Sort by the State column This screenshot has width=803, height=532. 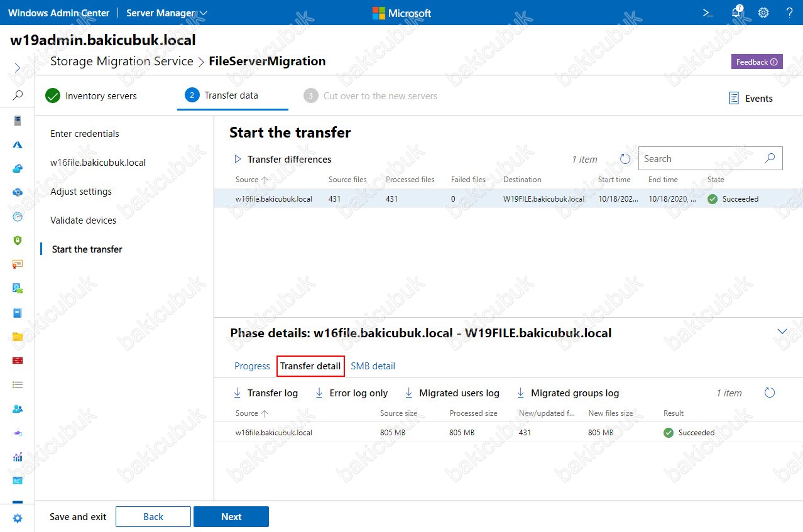pos(716,180)
